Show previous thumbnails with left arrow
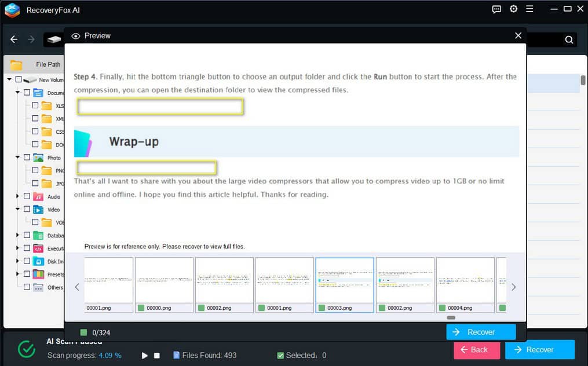 [x=77, y=287]
